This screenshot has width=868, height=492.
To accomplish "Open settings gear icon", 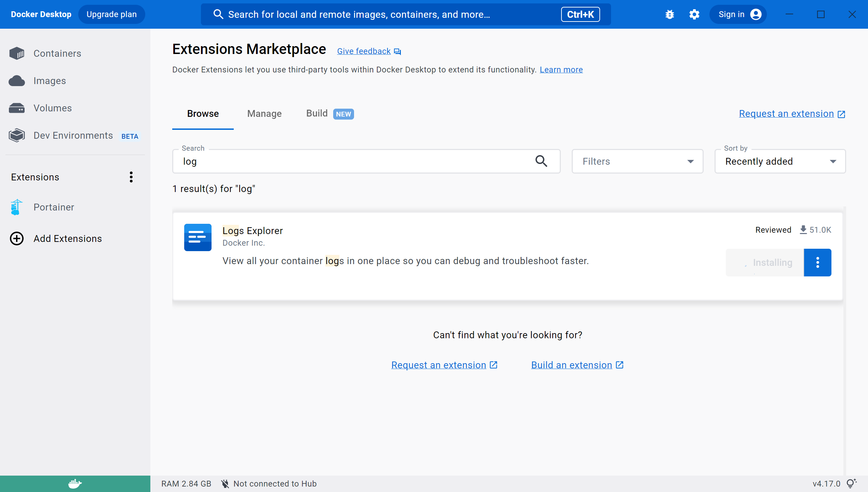I will coord(694,14).
